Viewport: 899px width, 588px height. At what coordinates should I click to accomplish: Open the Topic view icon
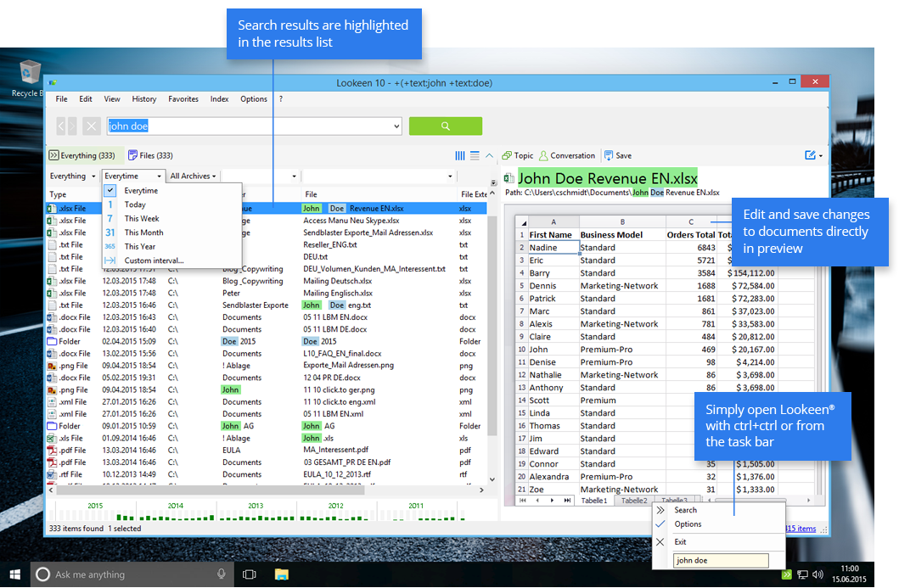(x=507, y=156)
